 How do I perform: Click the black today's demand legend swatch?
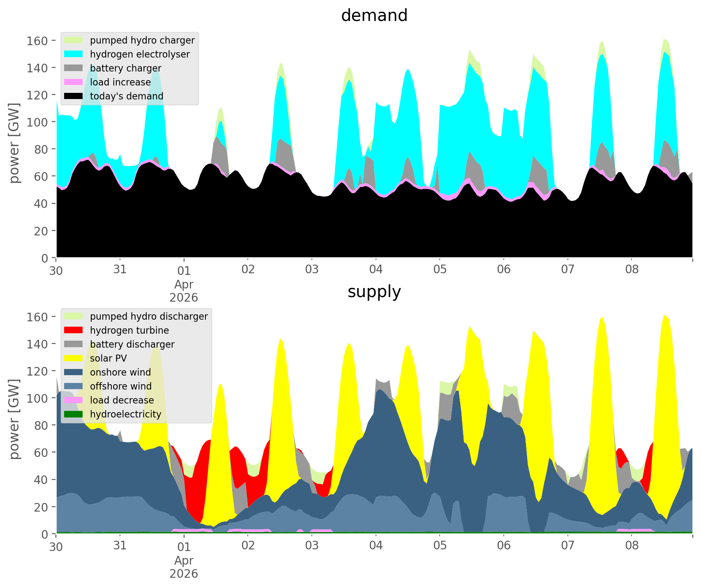(x=74, y=96)
